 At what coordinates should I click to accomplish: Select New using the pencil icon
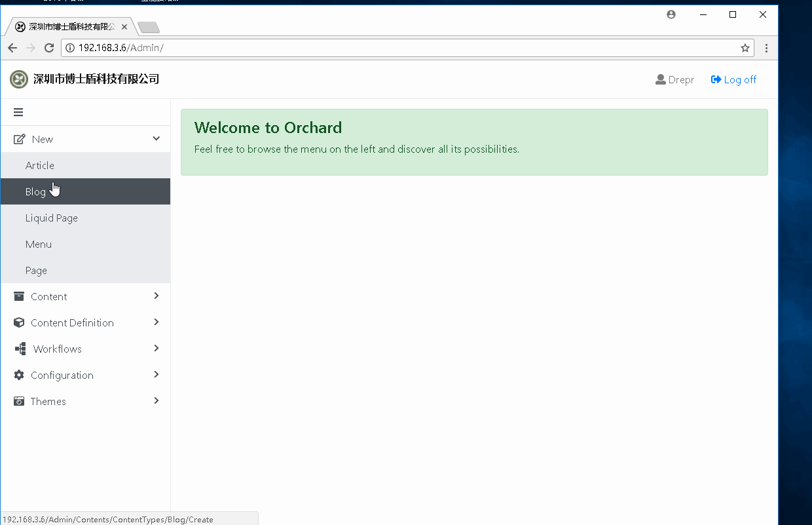(20, 139)
